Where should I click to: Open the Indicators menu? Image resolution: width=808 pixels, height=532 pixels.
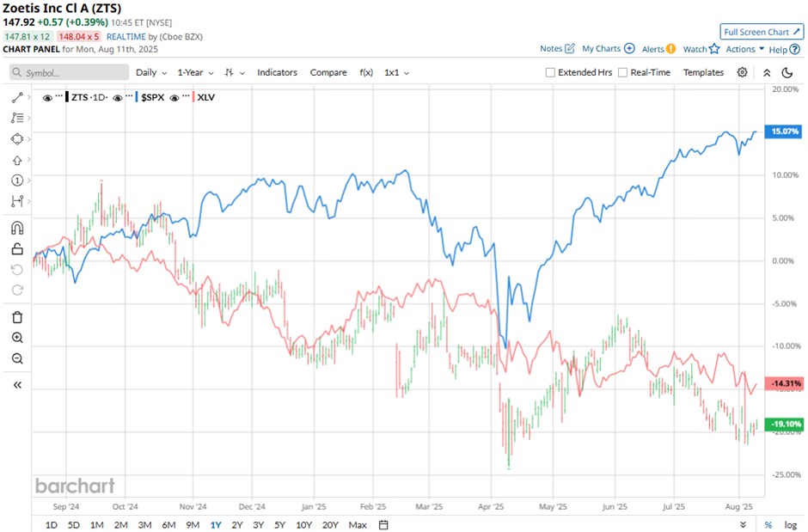pos(278,72)
